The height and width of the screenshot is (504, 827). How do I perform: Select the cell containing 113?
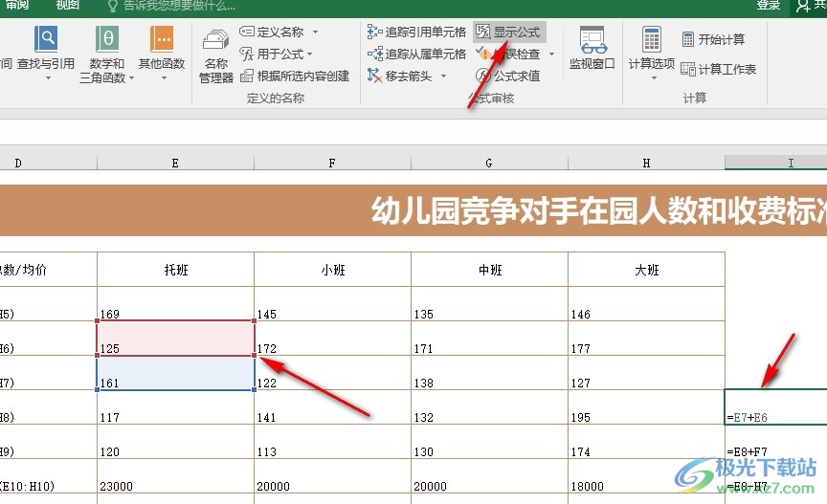pos(333,442)
